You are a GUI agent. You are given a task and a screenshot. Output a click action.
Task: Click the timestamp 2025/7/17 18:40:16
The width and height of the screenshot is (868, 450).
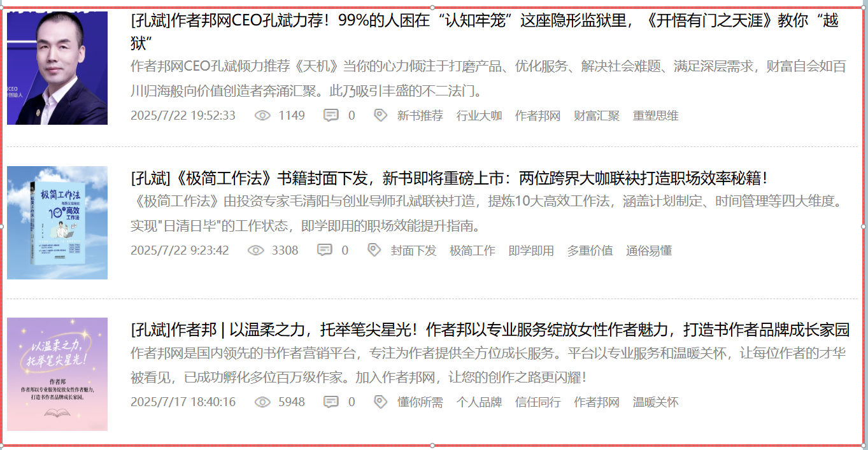tap(183, 402)
